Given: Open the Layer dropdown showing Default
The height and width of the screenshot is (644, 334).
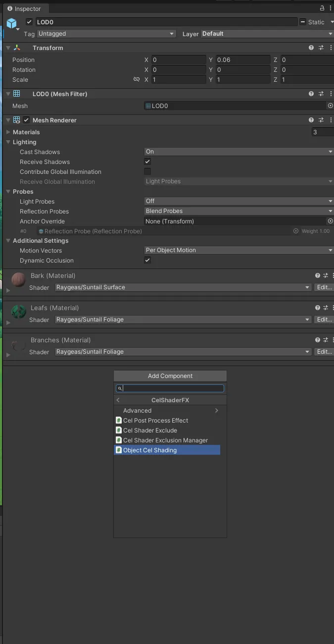Looking at the screenshot, I should pos(267,34).
